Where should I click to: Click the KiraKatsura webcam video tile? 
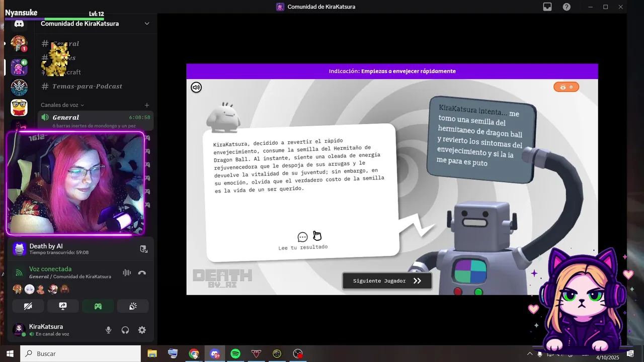point(75,183)
